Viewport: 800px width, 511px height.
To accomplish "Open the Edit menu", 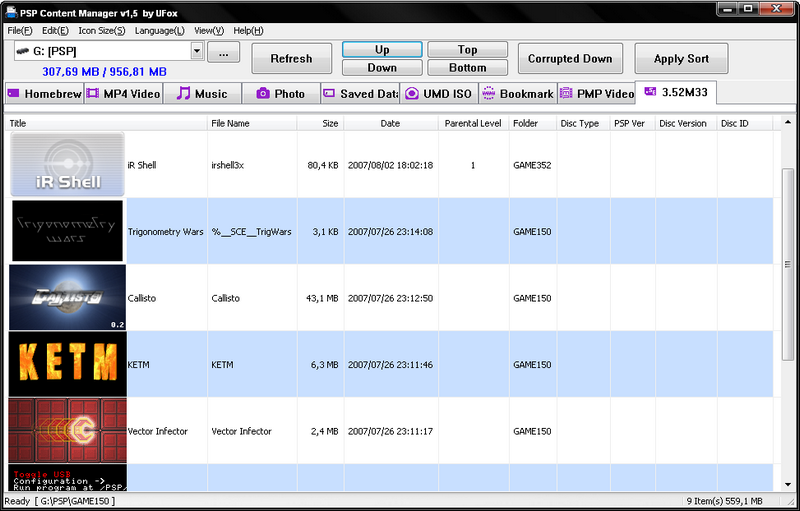I will pos(55,31).
